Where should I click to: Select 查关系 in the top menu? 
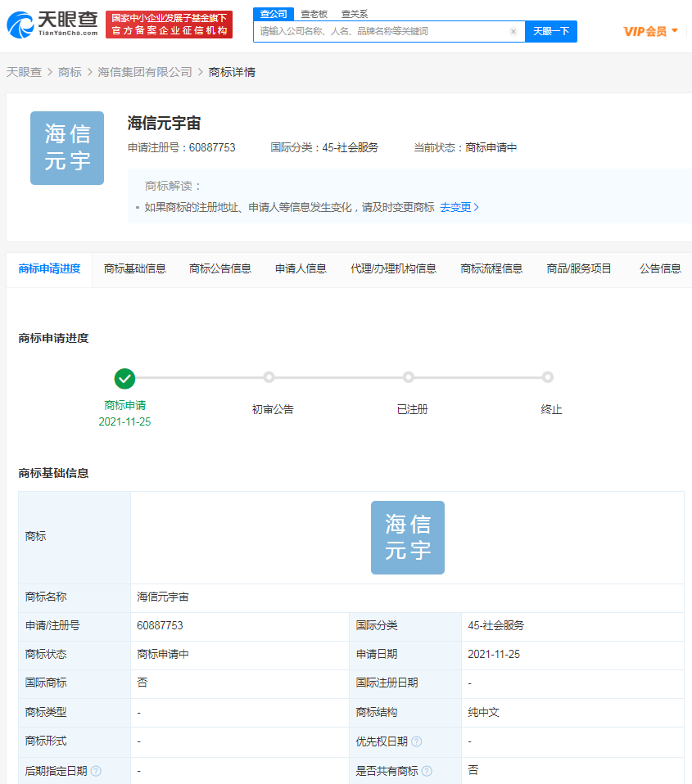(353, 14)
